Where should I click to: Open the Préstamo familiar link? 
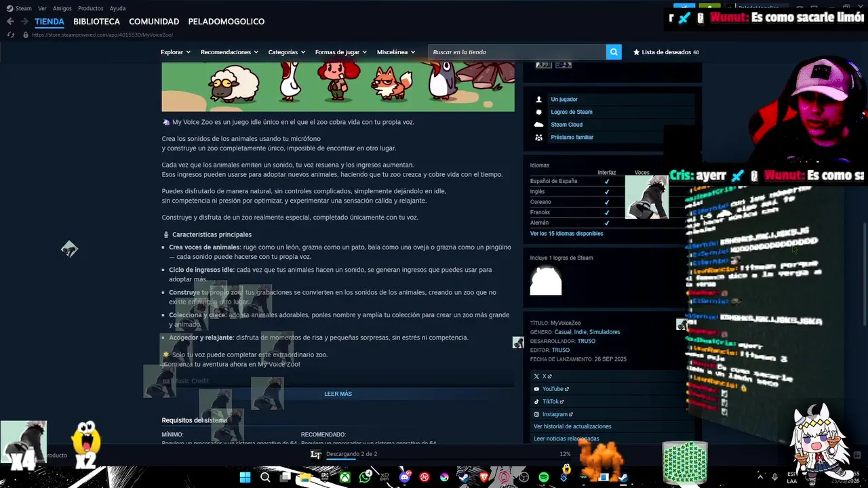pos(572,137)
